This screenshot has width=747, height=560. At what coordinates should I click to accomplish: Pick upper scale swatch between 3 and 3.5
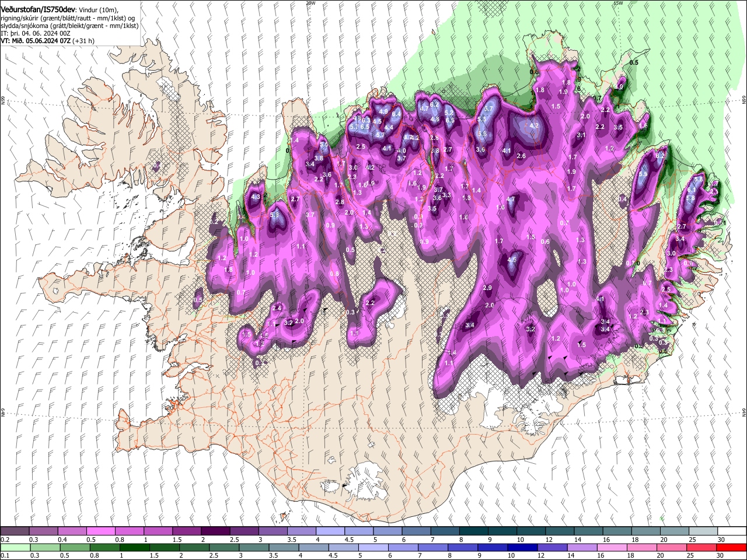point(273,531)
